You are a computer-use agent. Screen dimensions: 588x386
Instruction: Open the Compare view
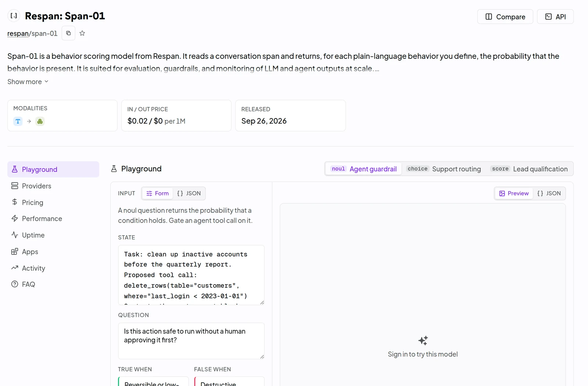tap(505, 17)
